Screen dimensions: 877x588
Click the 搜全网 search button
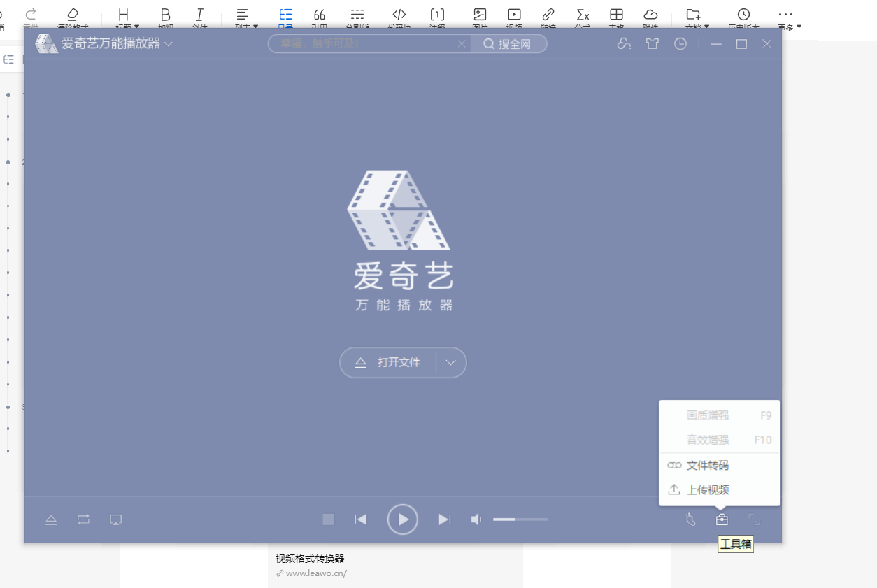click(x=508, y=44)
